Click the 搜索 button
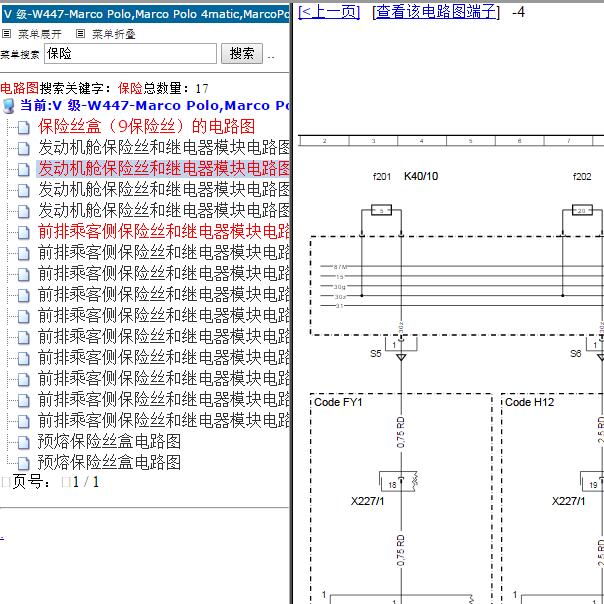 pos(242,54)
